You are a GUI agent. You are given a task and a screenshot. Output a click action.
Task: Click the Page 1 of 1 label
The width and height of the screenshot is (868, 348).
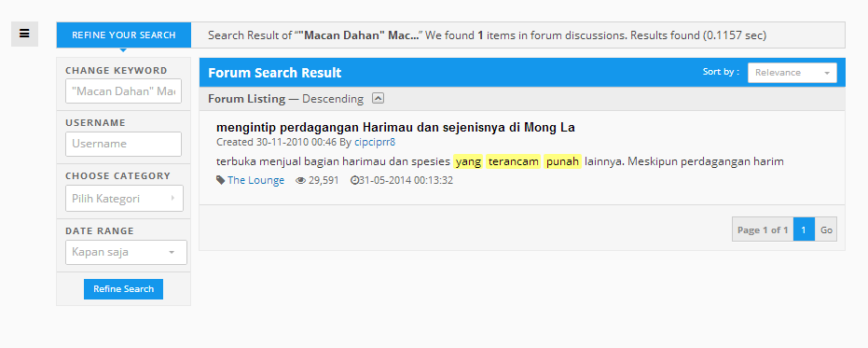[763, 230]
